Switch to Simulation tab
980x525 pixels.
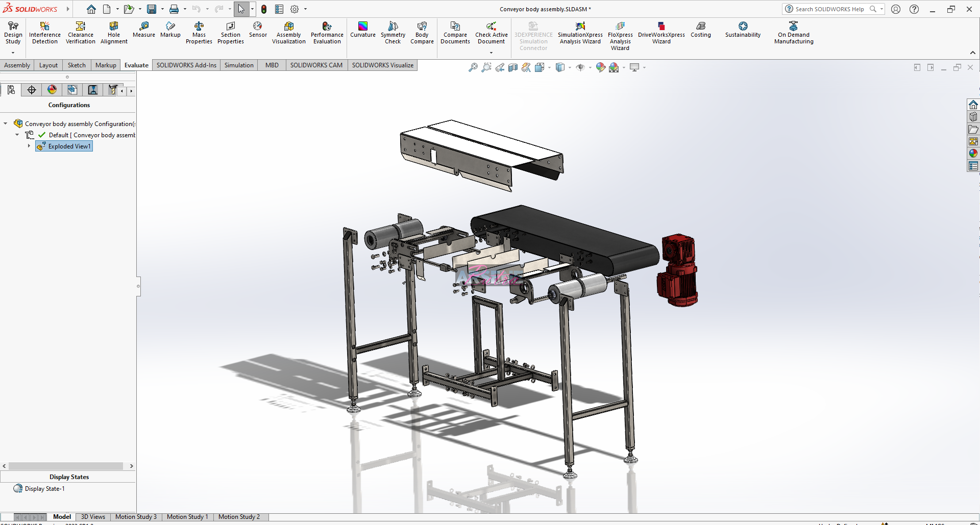click(239, 65)
